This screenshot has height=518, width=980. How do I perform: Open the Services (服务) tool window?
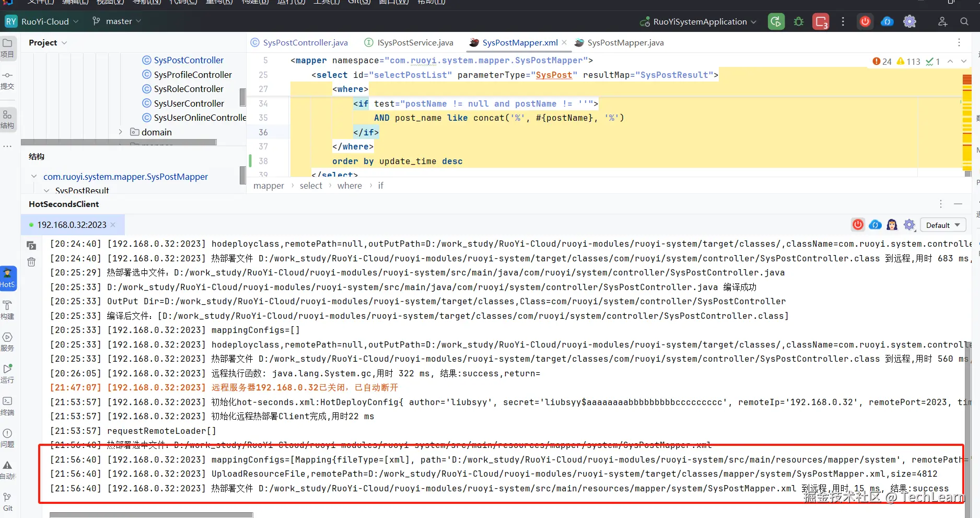tap(7, 342)
